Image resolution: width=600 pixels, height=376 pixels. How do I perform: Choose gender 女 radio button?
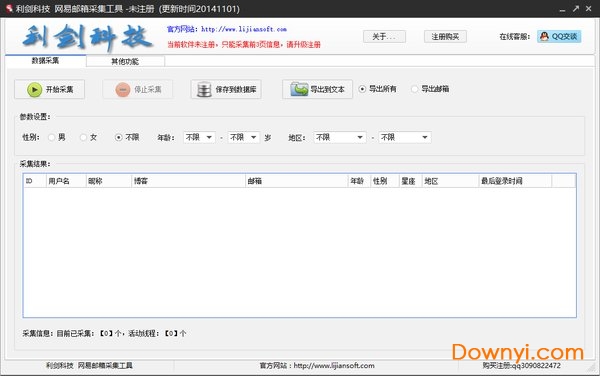pos(83,137)
